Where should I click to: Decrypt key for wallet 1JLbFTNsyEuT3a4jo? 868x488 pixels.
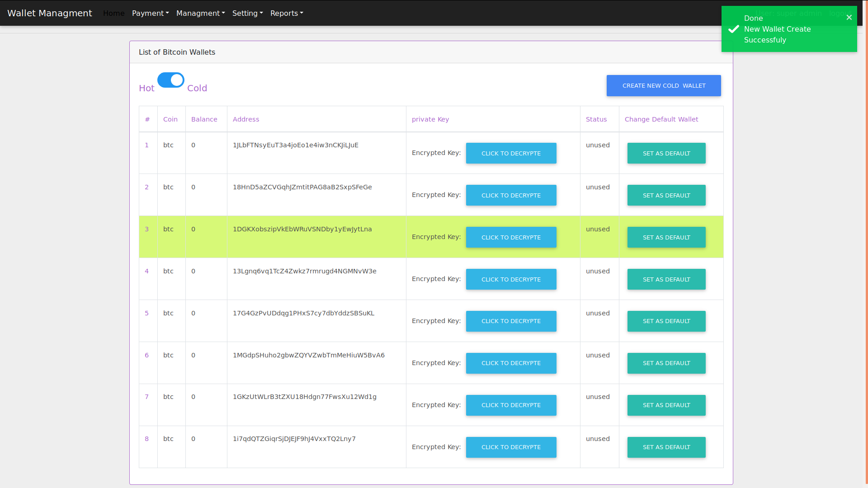coord(511,153)
